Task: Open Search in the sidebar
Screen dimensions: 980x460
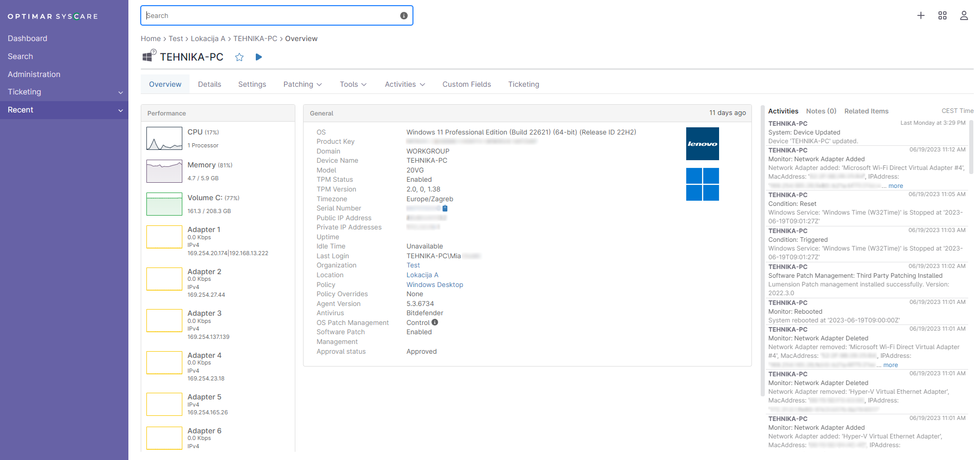Action: (20, 56)
